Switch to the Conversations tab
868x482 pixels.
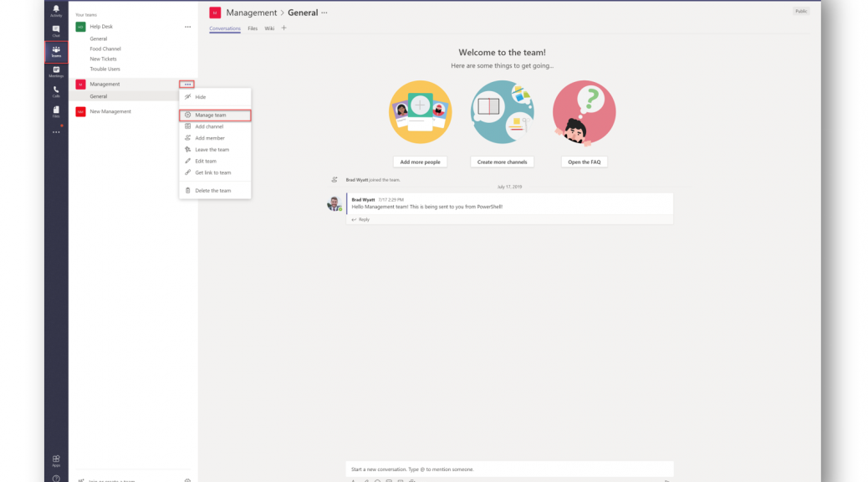coord(225,28)
